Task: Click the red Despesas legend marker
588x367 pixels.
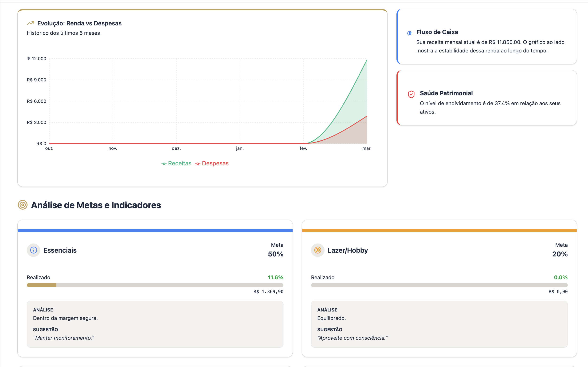Action: tap(198, 164)
